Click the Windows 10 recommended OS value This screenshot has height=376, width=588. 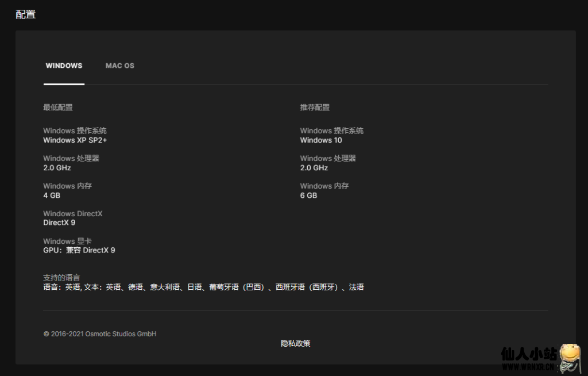click(x=320, y=140)
